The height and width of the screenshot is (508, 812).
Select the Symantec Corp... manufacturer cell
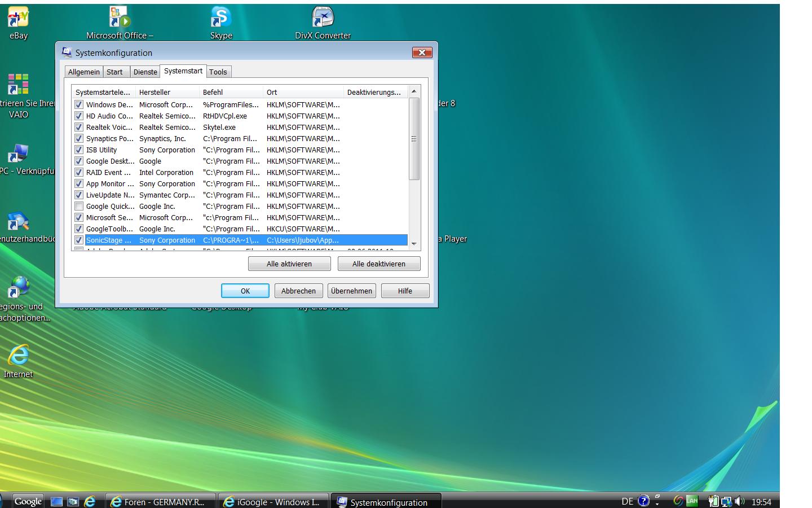pos(167,195)
